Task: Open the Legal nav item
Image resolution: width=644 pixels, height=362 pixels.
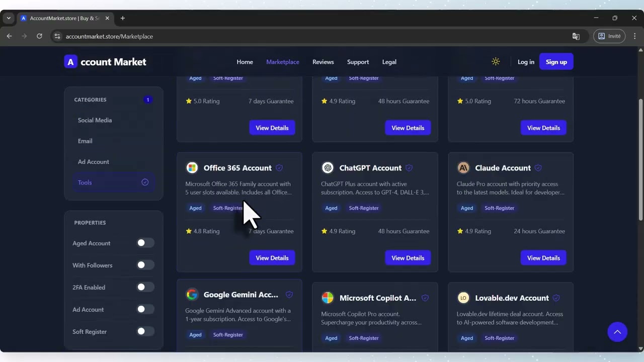Action: click(x=389, y=62)
